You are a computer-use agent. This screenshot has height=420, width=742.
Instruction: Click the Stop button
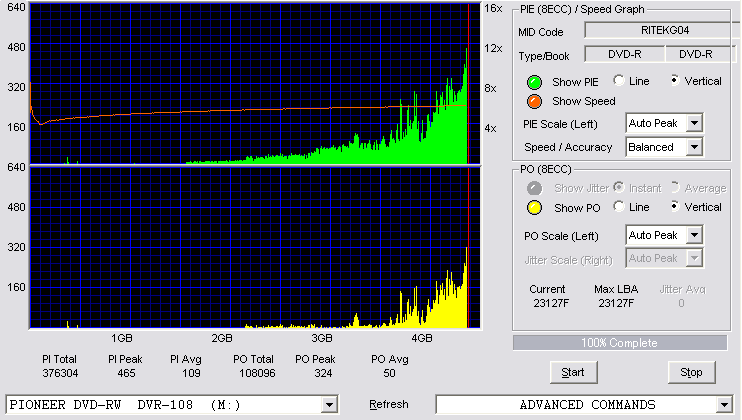[691, 372]
